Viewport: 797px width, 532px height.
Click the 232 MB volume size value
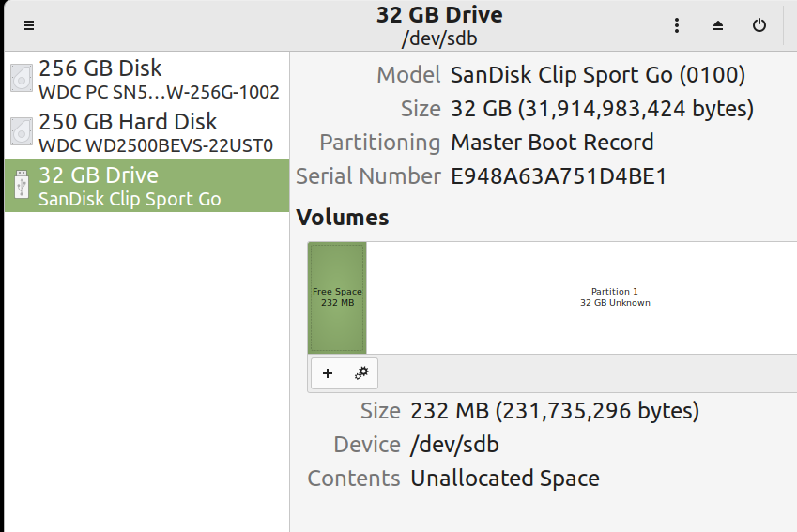(x=555, y=411)
